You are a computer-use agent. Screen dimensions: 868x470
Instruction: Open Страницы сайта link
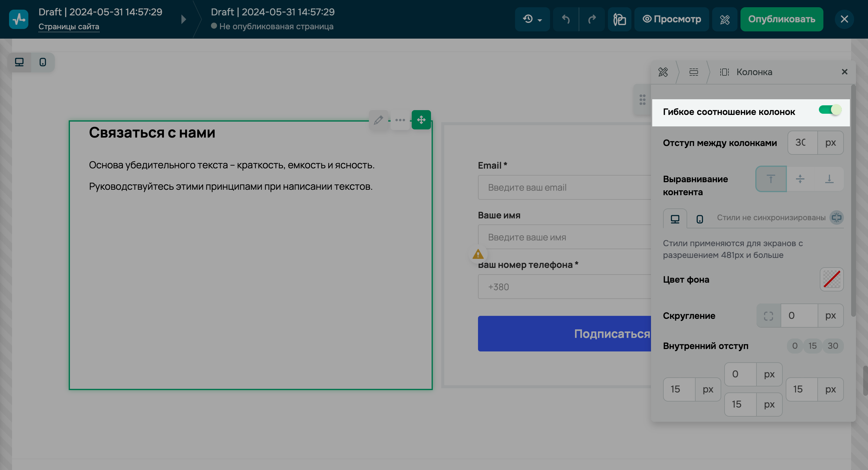coord(69,27)
